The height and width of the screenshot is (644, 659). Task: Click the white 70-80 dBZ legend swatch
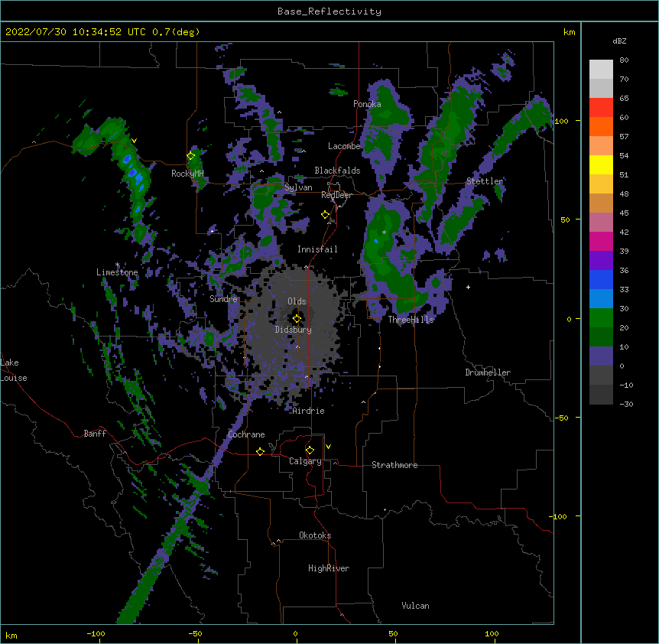(601, 70)
